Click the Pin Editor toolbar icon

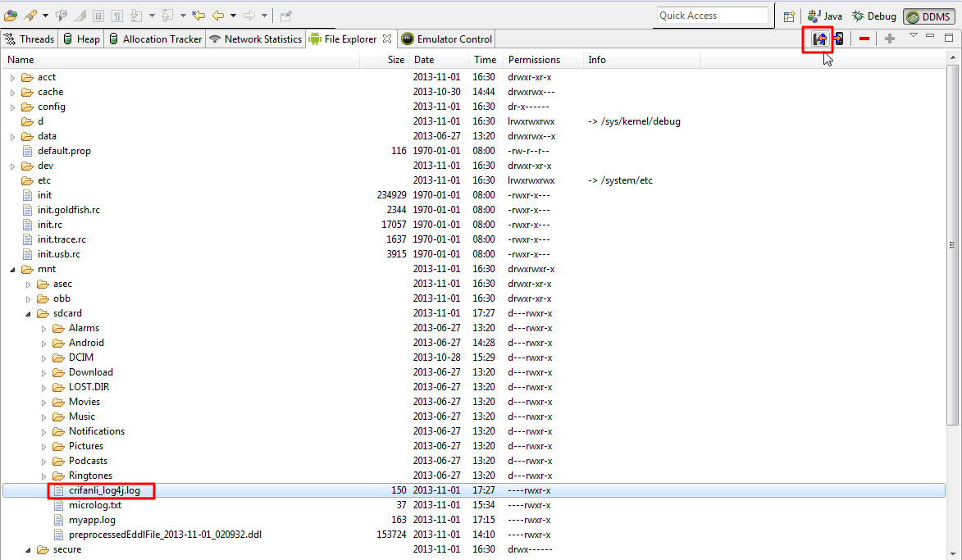(286, 16)
